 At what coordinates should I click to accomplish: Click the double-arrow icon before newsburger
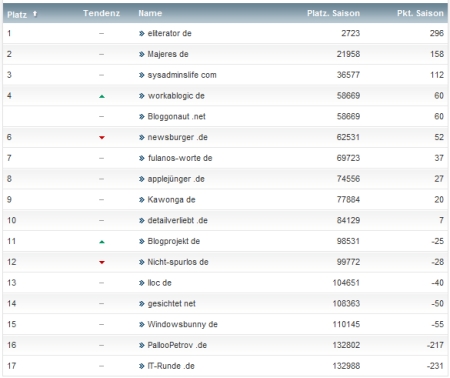[142, 137]
